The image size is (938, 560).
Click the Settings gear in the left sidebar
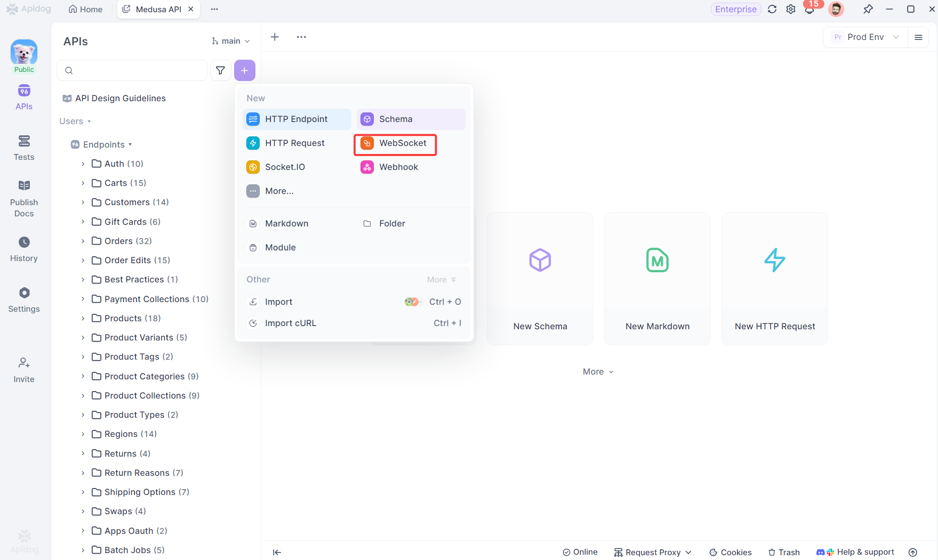coord(24,299)
